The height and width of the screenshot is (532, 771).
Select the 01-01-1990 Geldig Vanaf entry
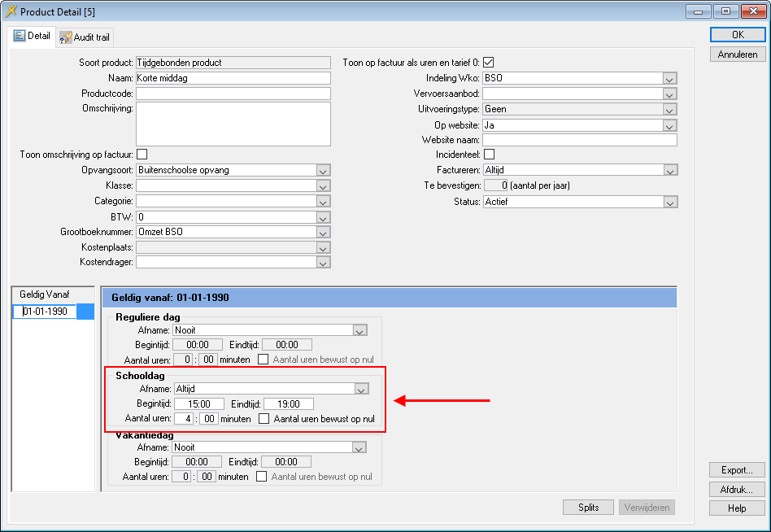pos(46,312)
